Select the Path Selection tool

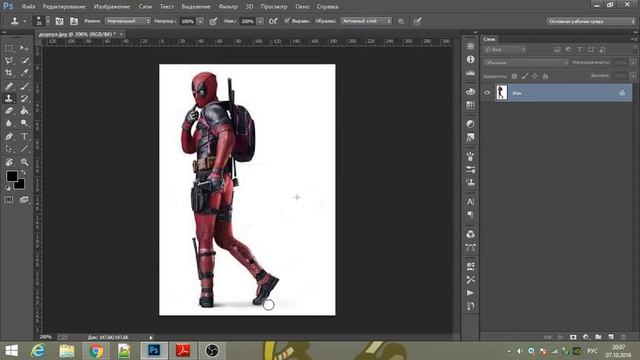(x=9, y=149)
